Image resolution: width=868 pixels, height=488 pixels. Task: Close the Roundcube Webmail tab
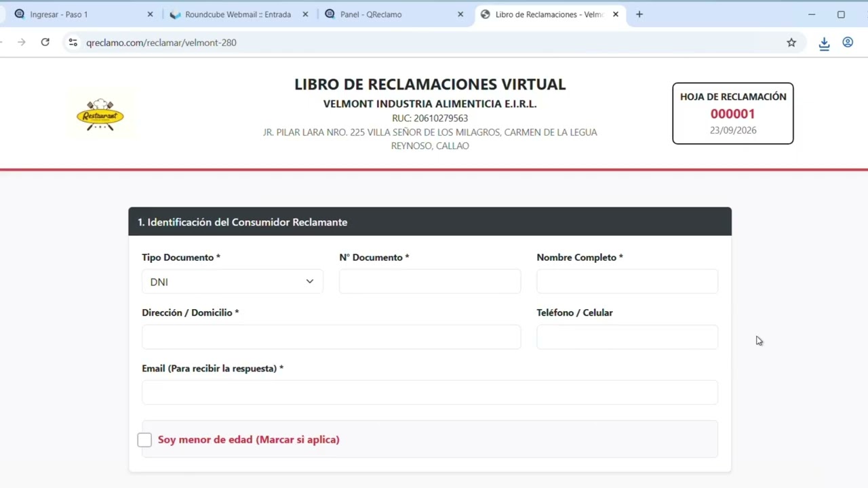click(305, 14)
